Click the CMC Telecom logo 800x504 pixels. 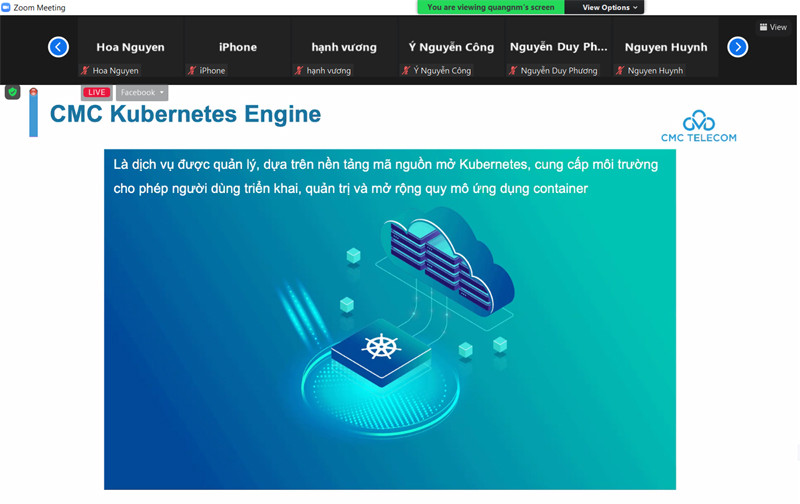[698, 127]
